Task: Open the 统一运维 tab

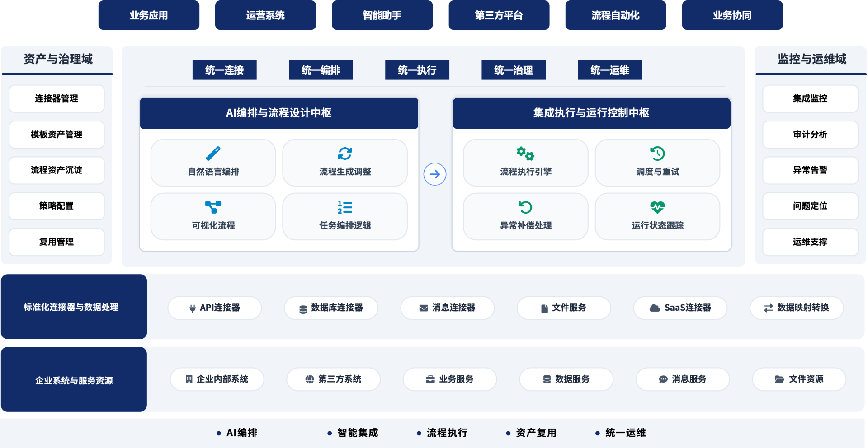Action: pyautogui.click(x=609, y=70)
